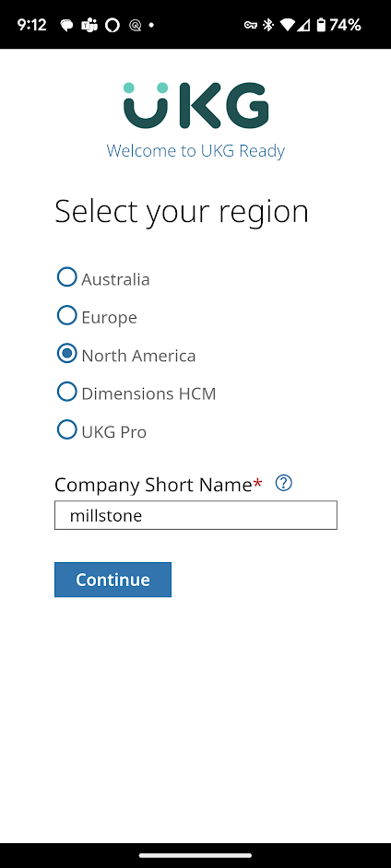Tap the Android home gesture bar
Image resolution: width=391 pixels, height=868 pixels.
click(x=195, y=855)
